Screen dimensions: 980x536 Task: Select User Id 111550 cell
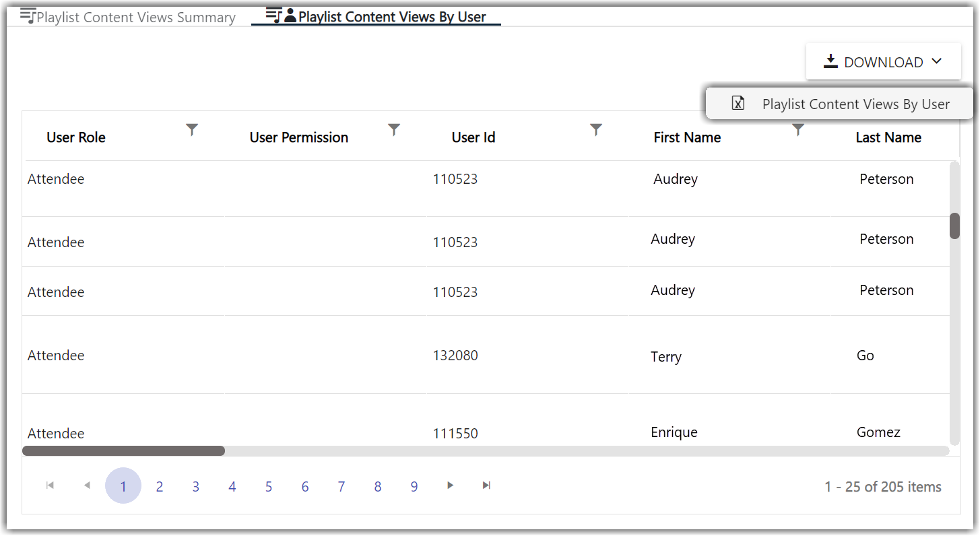(x=455, y=434)
